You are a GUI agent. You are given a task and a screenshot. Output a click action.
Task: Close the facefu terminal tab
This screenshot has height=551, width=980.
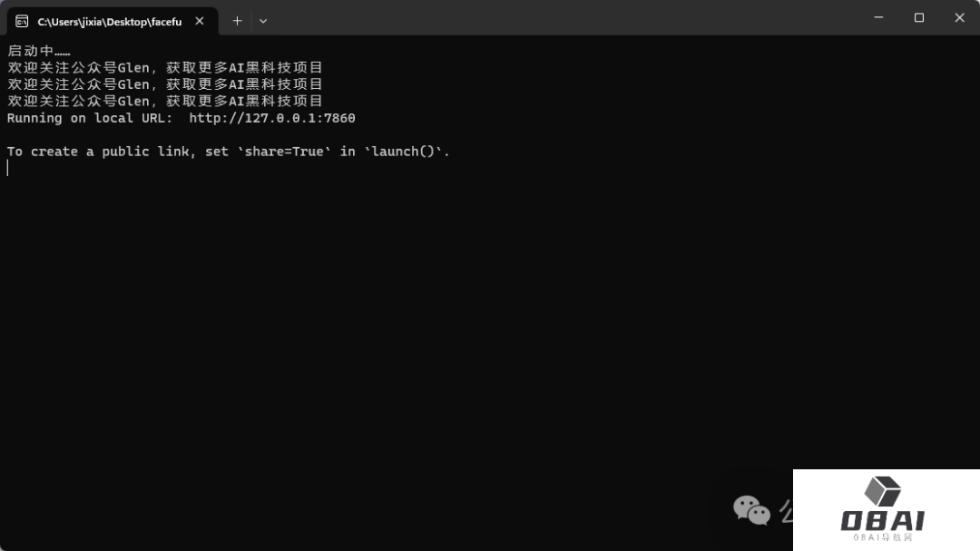(200, 21)
